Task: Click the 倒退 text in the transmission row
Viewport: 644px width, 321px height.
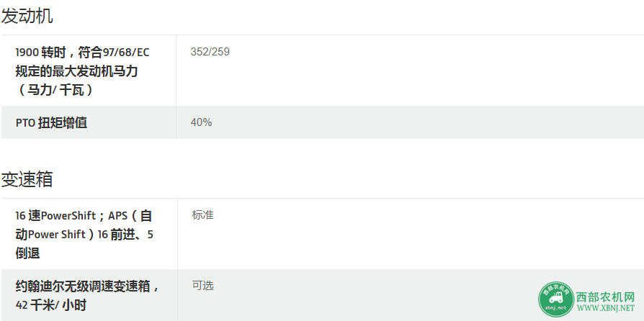Action: tap(27, 253)
